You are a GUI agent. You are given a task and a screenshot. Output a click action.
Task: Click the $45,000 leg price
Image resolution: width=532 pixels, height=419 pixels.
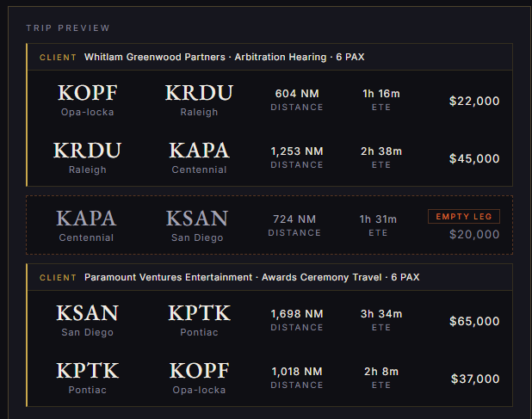pos(474,158)
